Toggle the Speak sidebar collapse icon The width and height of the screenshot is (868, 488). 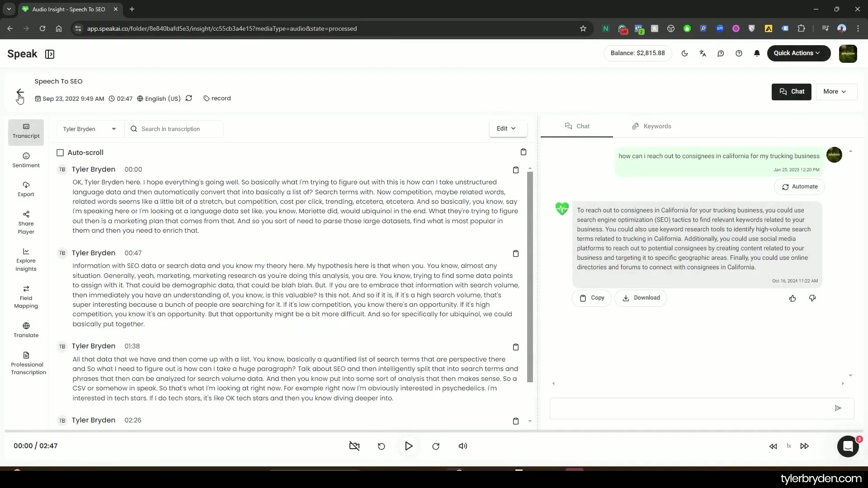click(x=50, y=54)
